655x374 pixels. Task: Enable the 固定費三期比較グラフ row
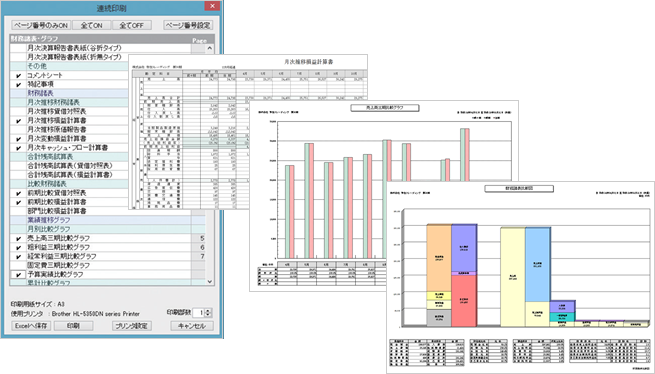click(18, 265)
